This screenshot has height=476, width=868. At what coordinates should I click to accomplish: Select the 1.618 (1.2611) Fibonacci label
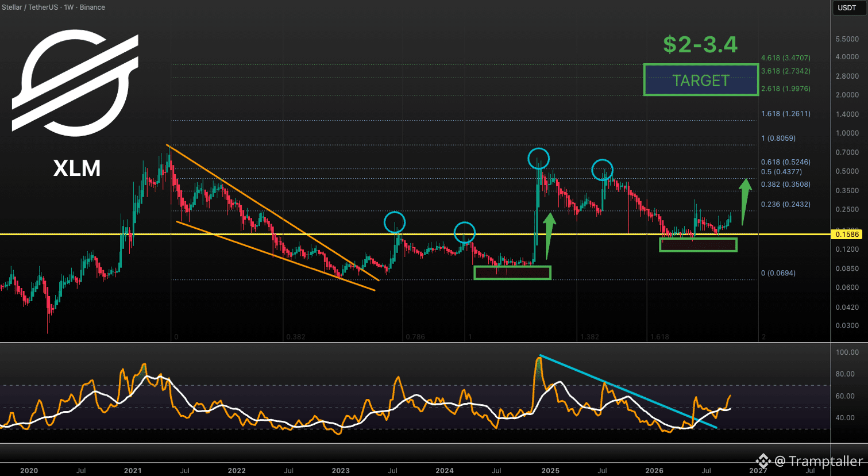pyautogui.click(x=785, y=114)
